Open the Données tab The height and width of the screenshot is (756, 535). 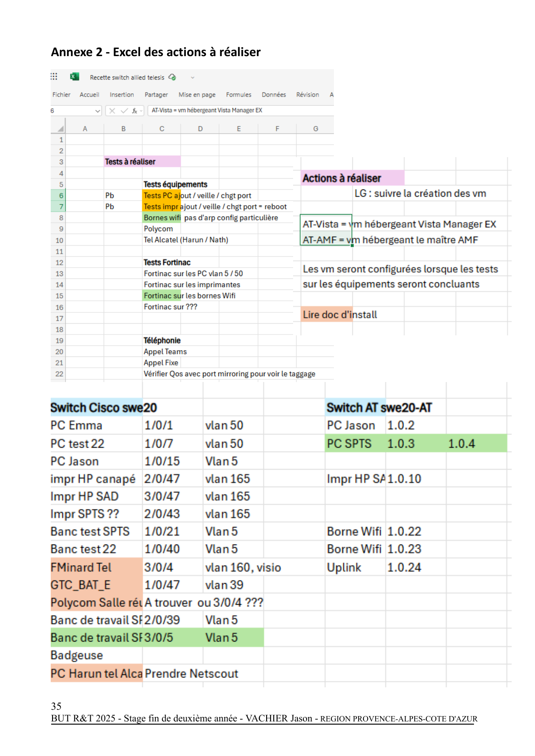point(274,95)
